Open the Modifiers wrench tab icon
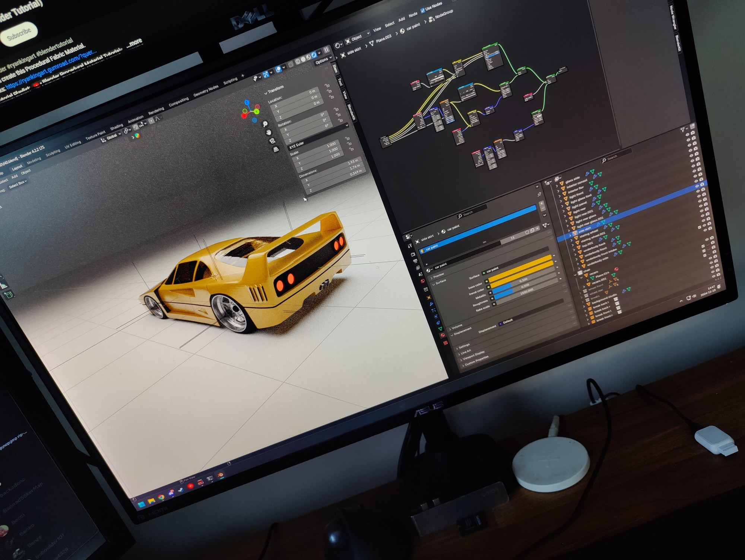The image size is (745, 560). click(432, 303)
